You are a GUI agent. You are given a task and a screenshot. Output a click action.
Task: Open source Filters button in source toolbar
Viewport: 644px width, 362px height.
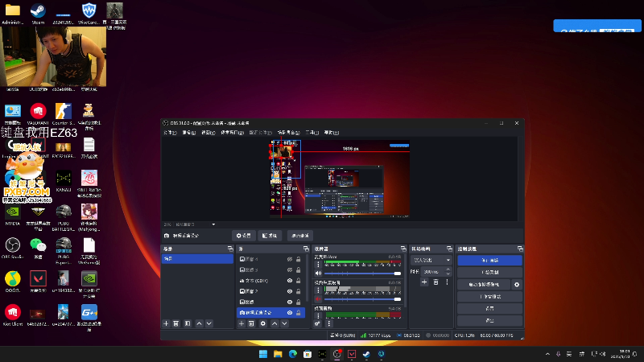tap(270, 236)
